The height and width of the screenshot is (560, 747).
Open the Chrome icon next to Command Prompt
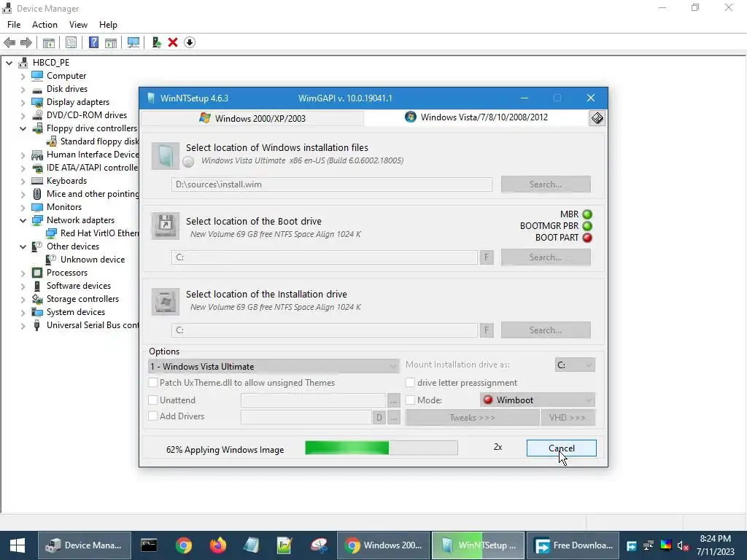(183, 545)
